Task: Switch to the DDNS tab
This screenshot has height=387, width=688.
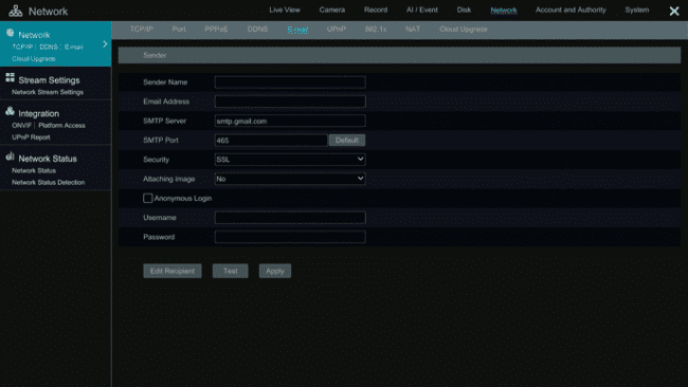Action: [258, 29]
